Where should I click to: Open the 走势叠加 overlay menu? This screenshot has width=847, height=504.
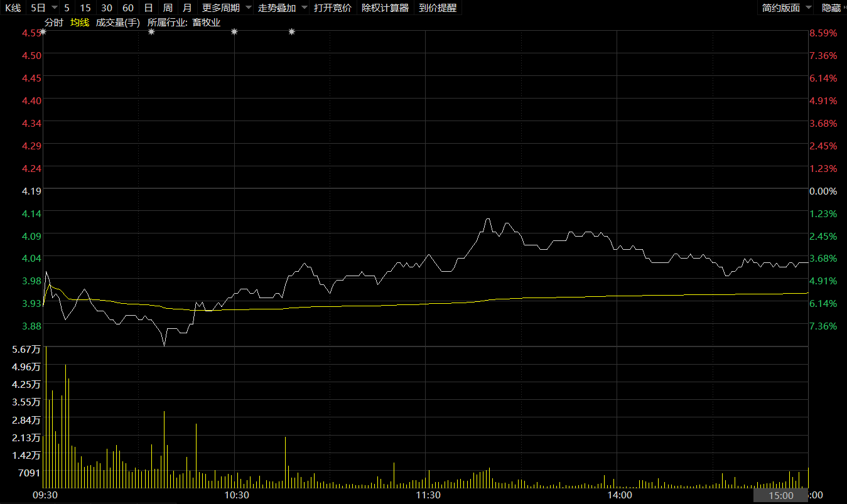(x=277, y=8)
